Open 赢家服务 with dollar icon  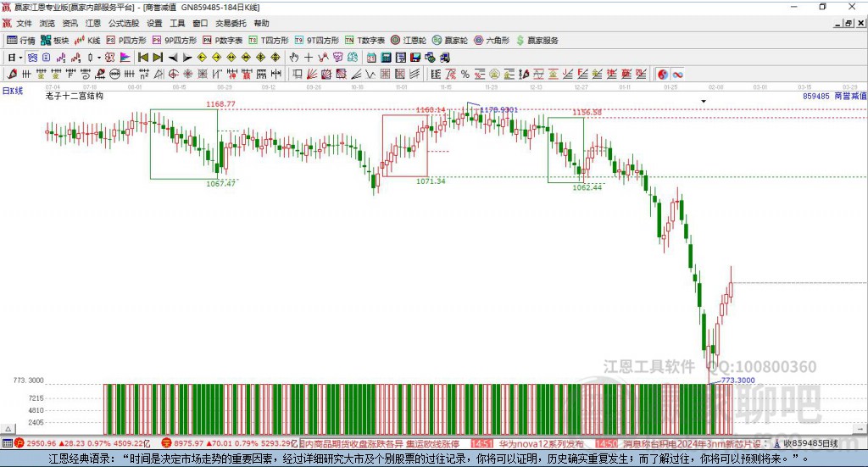click(537, 41)
